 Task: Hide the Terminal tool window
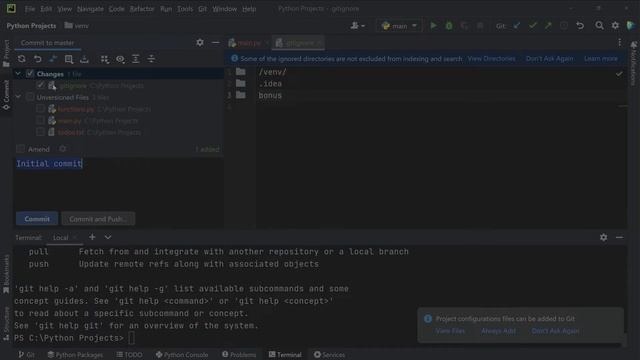pos(619,237)
